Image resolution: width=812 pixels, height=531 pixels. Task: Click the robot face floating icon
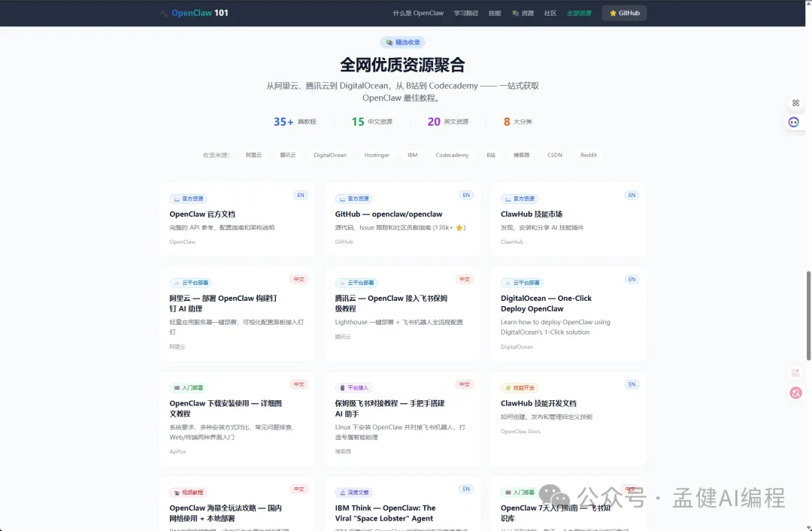coord(794,122)
